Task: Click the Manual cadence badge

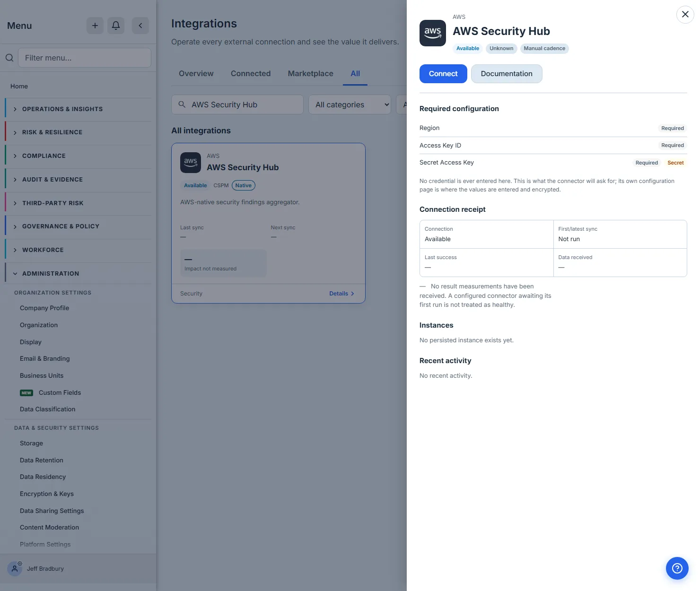Action: 544,48
